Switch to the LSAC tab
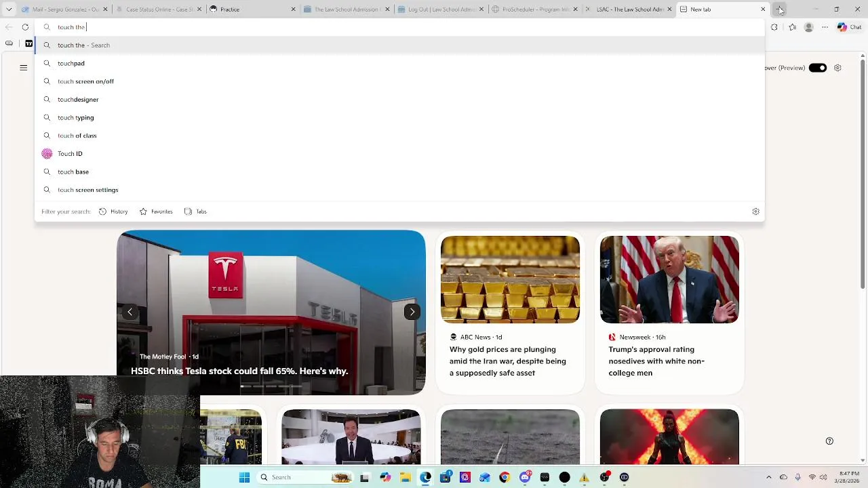 coord(628,9)
